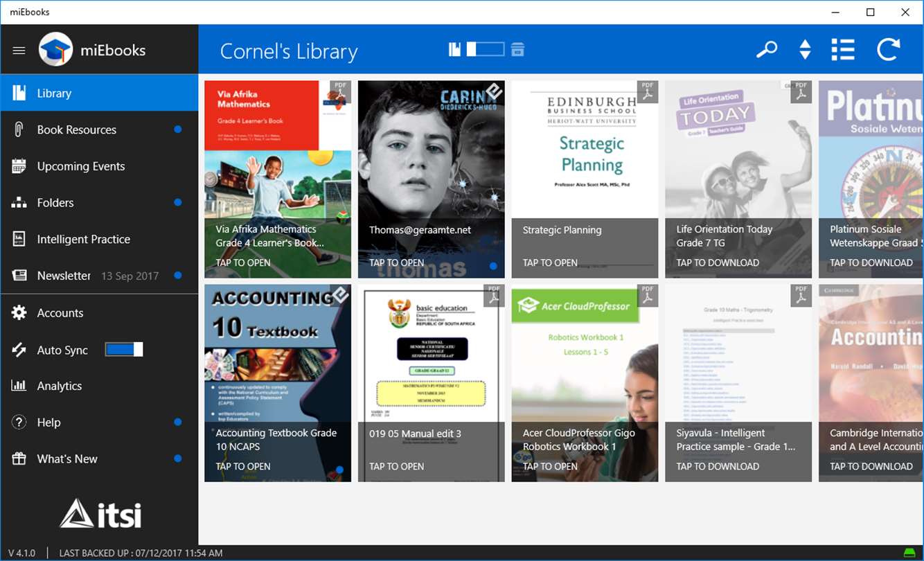
Task: Select Library in the sidebar
Action: (100, 93)
